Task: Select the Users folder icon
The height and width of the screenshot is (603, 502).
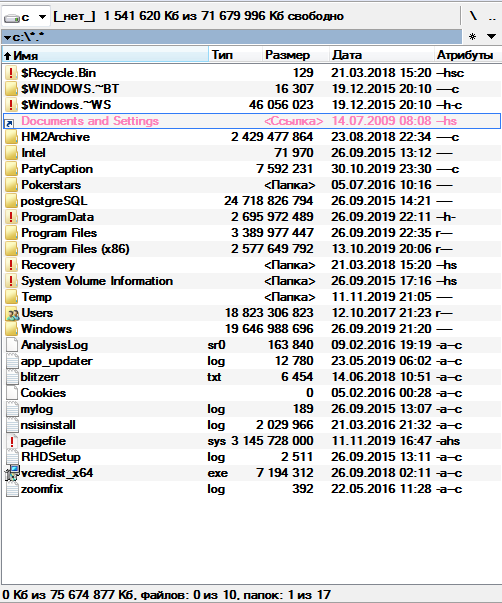Action: coord(12,313)
